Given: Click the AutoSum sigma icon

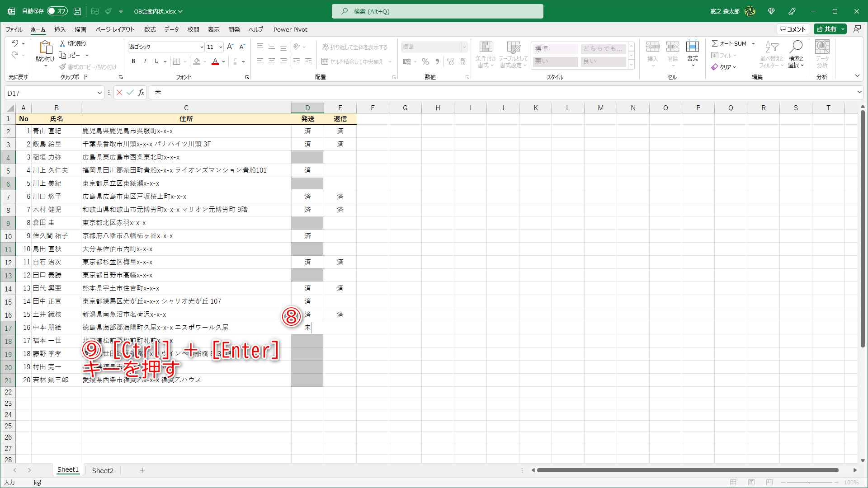Looking at the screenshot, I should pos(715,43).
